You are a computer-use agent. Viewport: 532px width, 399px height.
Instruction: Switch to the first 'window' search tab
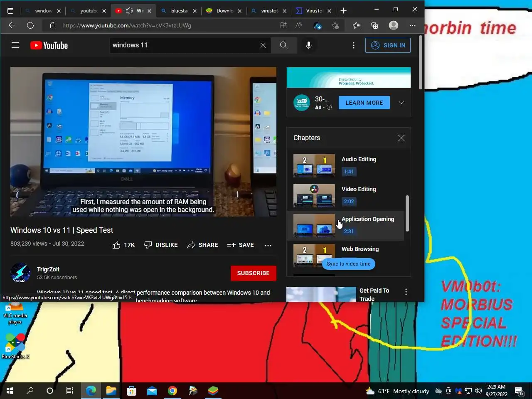43,11
